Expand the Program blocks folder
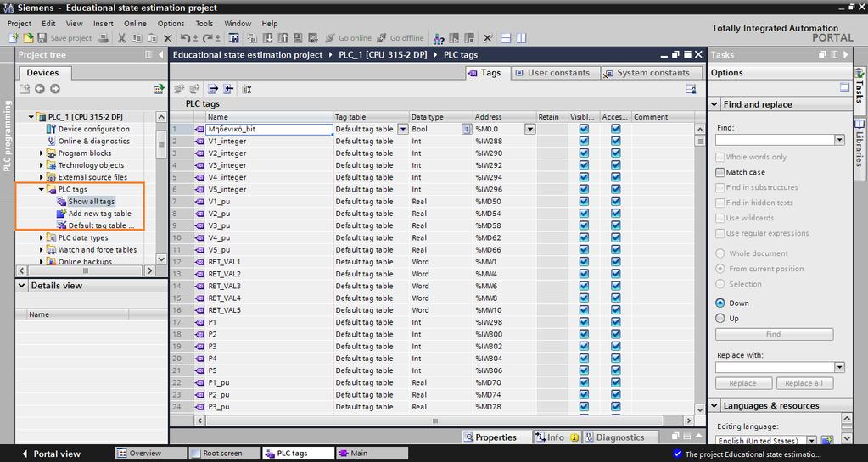The height and width of the screenshot is (462, 868). 41,153
